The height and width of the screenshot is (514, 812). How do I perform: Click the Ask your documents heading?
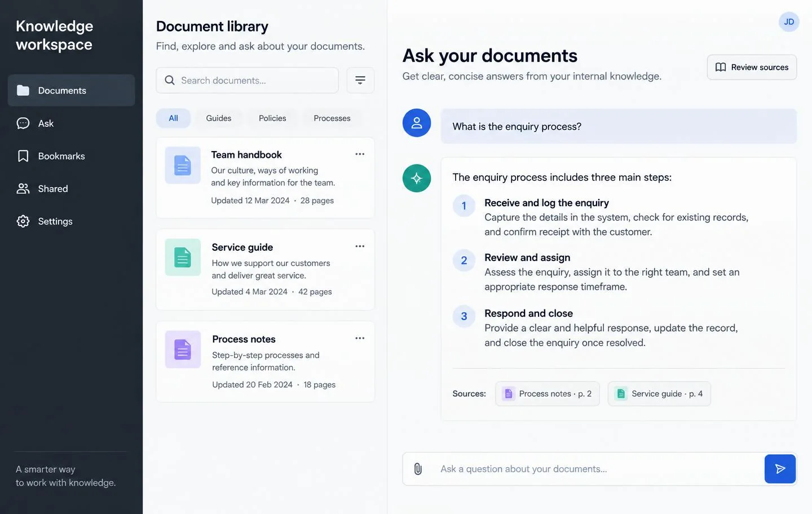coord(489,56)
